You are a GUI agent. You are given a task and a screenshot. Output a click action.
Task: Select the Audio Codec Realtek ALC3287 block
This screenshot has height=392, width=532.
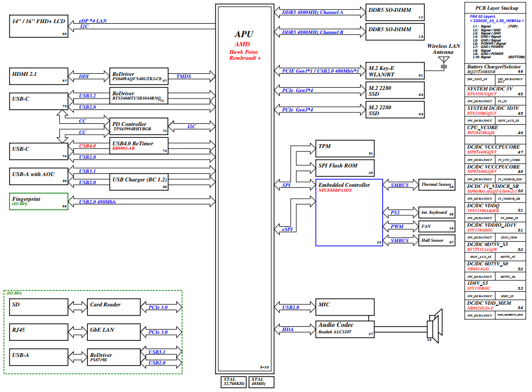click(x=345, y=329)
